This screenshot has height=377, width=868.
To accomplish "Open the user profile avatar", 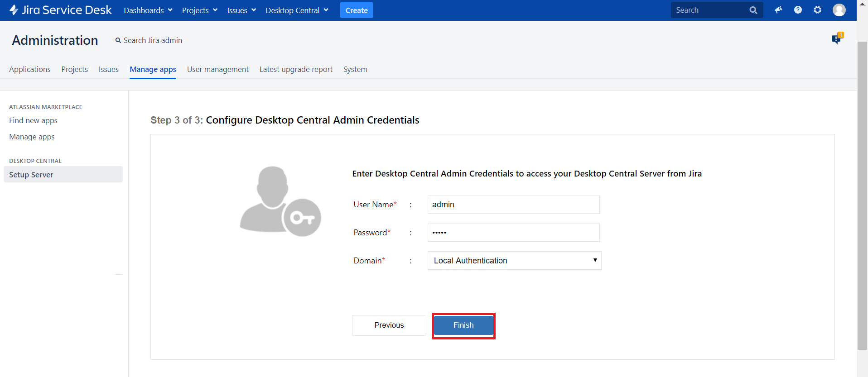I will click(839, 10).
